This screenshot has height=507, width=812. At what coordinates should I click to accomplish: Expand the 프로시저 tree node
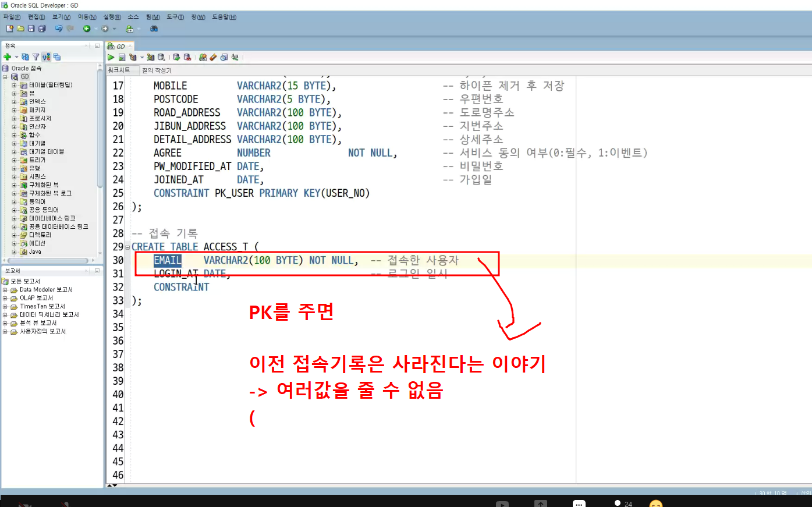tap(15, 118)
